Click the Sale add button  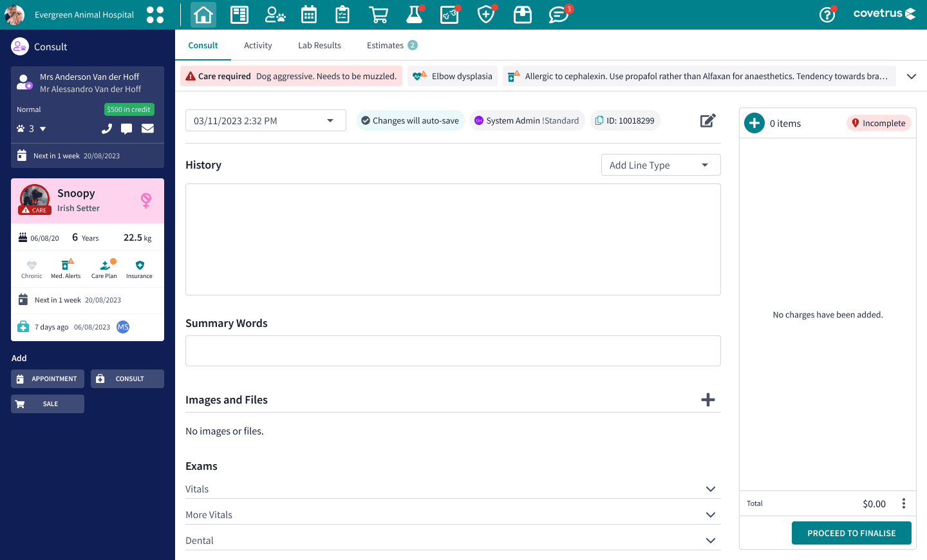[x=48, y=404]
